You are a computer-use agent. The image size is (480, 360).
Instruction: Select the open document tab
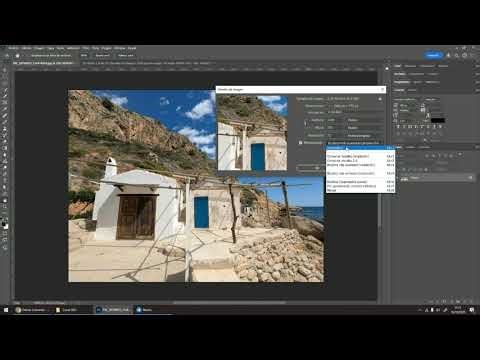click(x=43, y=63)
